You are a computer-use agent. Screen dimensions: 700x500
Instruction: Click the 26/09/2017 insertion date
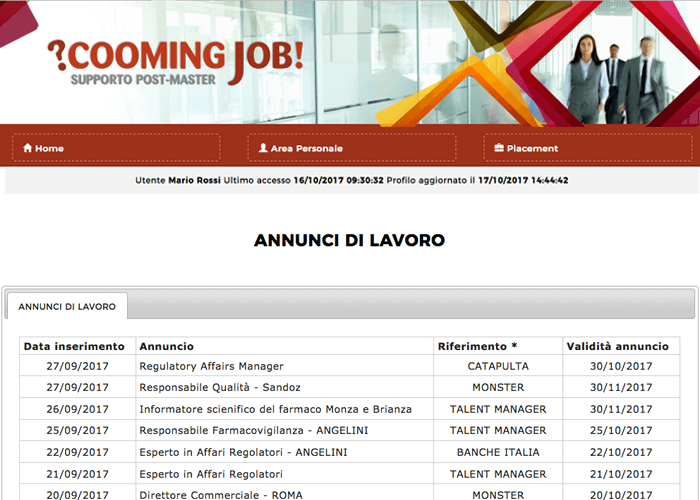(77, 409)
